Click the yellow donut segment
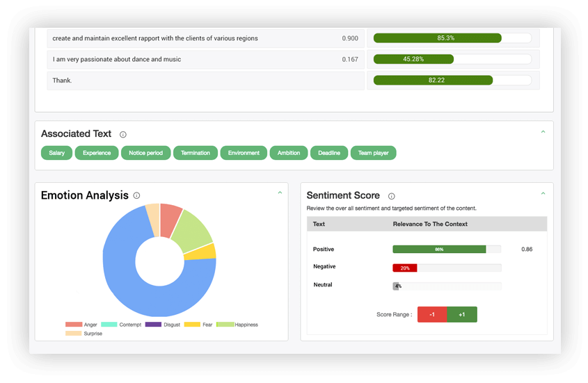Image resolution: width=588 pixels, height=383 pixels. tap(202, 252)
